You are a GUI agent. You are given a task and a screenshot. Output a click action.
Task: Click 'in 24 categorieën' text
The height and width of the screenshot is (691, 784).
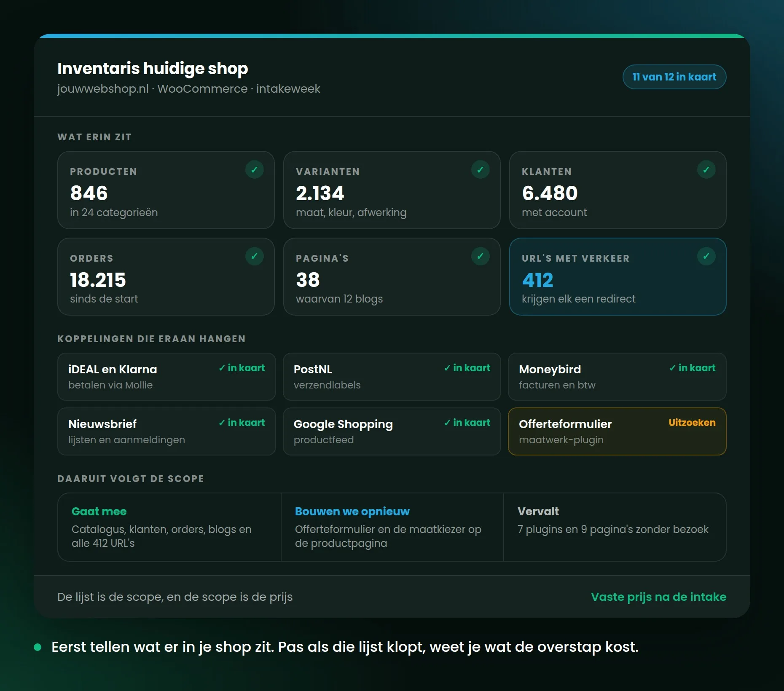(x=114, y=212)
